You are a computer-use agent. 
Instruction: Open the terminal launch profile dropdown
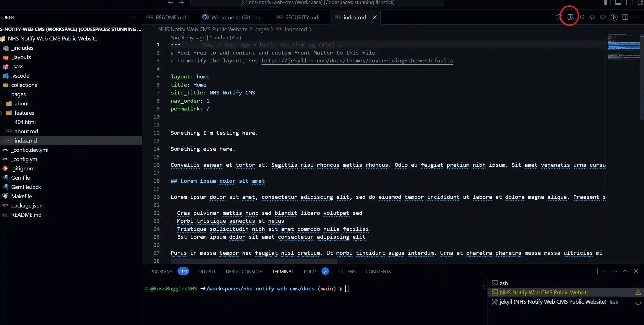coord(604,272)
